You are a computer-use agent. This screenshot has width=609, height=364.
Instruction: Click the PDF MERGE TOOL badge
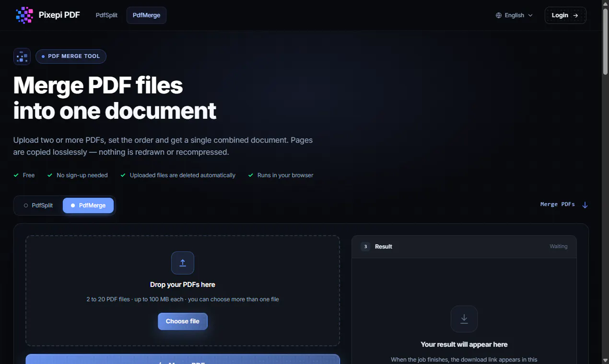(71, 57)
